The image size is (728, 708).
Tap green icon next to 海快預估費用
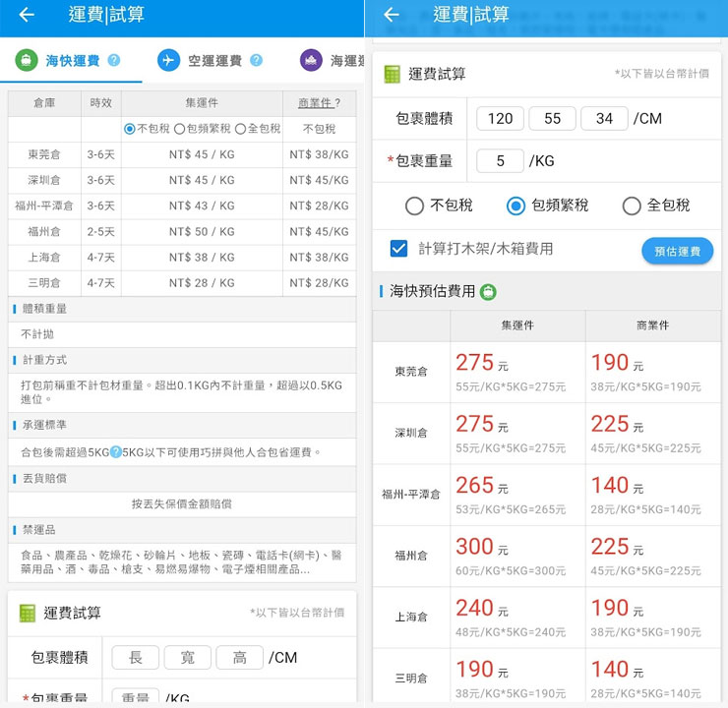(x=488, y=292)
